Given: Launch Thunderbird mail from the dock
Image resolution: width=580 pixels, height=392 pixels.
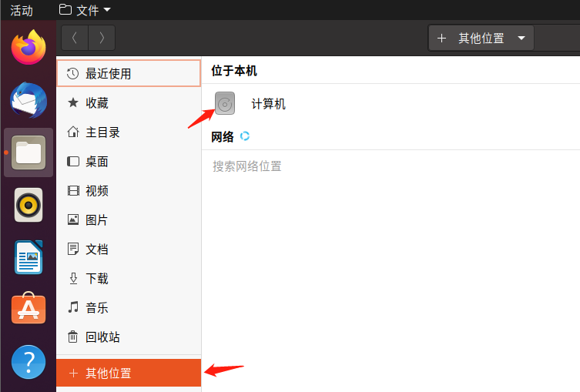Looking at the screenshot, I should pyautogui.click(x=28, y=100).
